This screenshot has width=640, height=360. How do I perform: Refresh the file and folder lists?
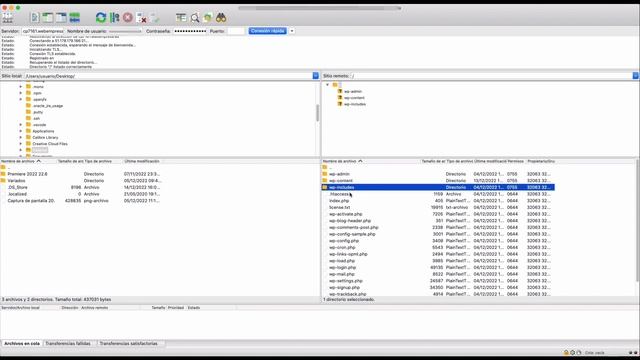coord(101,18)
